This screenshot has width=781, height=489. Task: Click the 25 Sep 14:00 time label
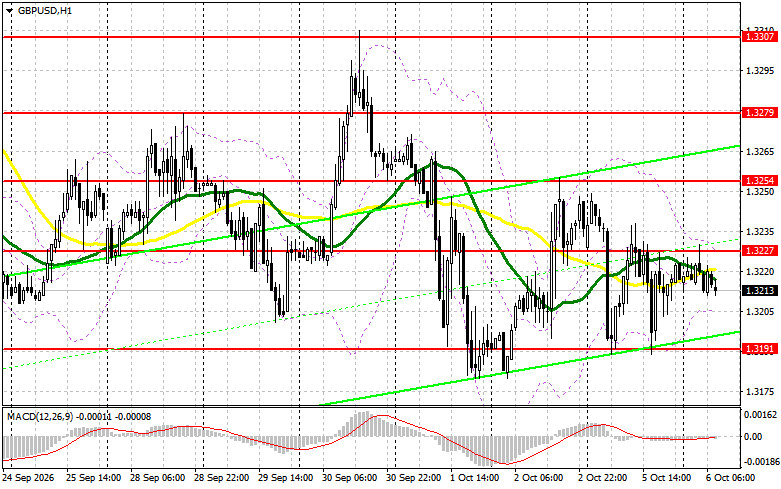[x=94, y=478]
